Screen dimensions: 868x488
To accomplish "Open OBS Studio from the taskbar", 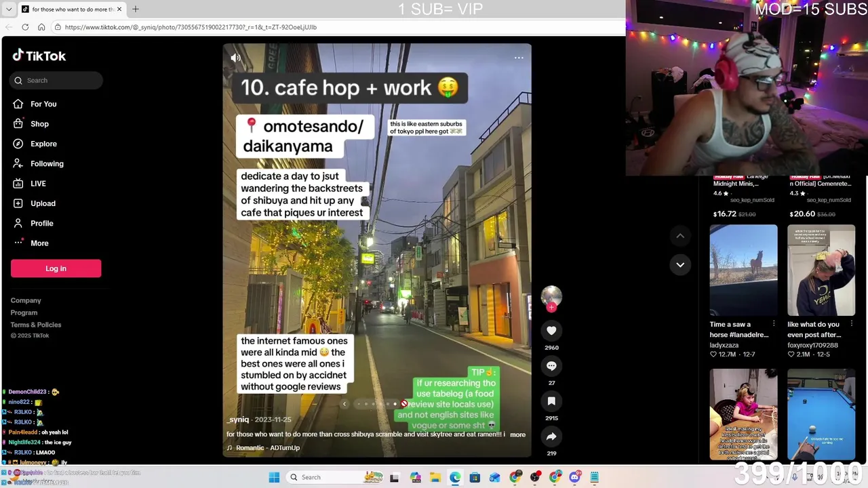I will (535, 477).
